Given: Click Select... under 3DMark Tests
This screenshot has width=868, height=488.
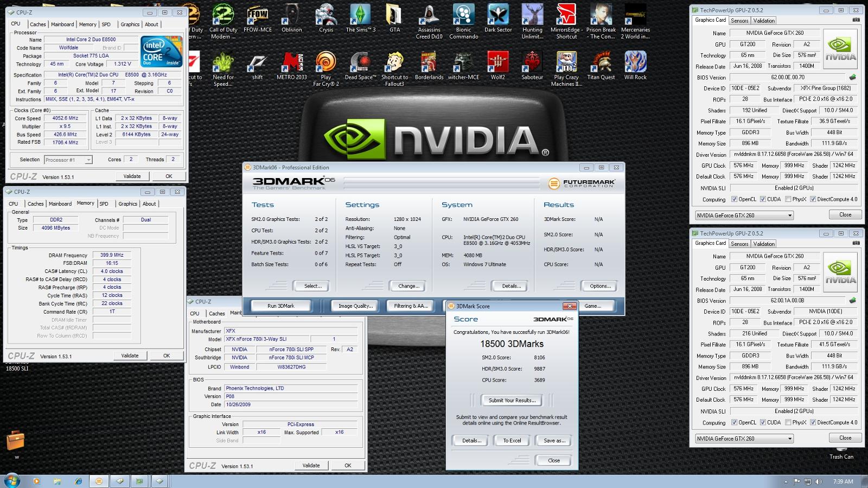Looking at the screenshot, I should tap(312, 286).
